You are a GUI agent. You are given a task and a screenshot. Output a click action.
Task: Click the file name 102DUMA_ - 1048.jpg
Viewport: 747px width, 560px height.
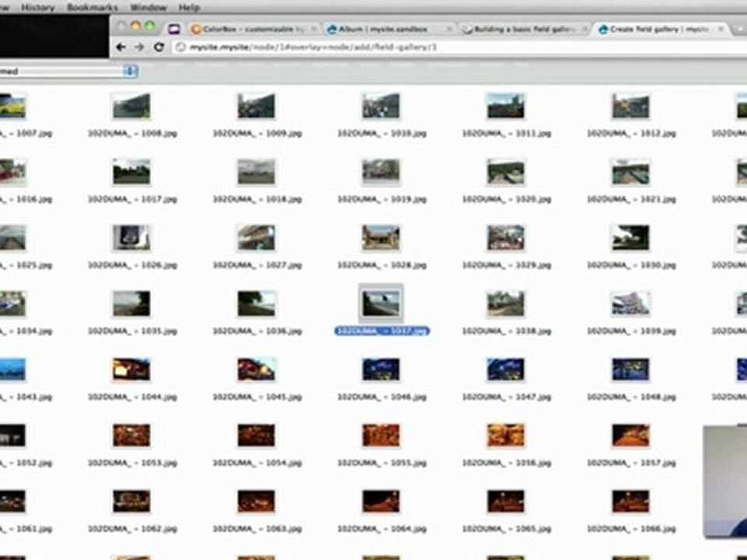point(631,397)
